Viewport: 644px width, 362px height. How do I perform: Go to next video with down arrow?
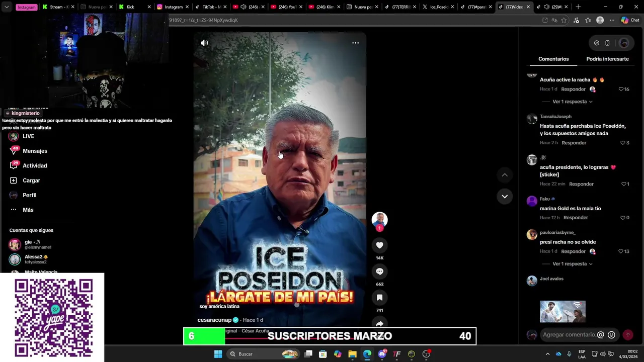[x=505, y=196]
